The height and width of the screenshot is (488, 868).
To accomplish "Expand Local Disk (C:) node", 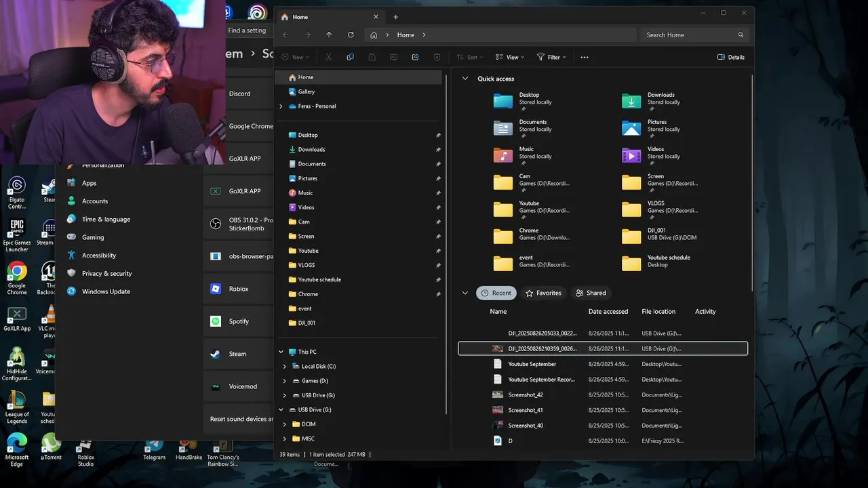I will tap(285, 366).
